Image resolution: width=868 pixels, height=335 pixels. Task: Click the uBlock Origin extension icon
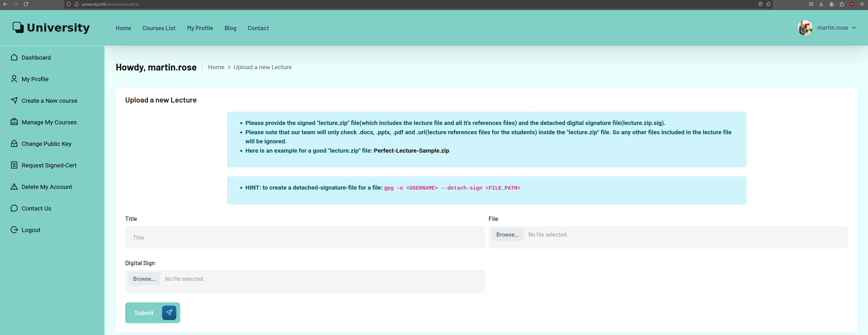tap(852, 4)
